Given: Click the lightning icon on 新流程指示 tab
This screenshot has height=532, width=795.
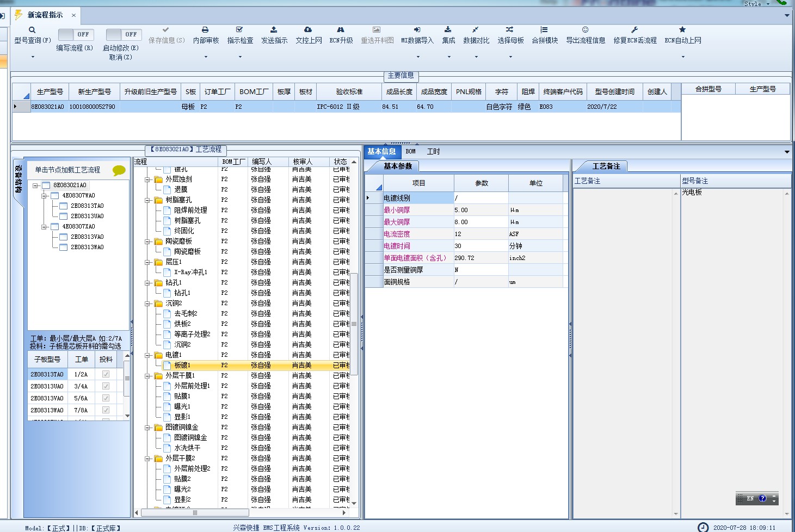Looking at the screenshot, I should 19,15.
